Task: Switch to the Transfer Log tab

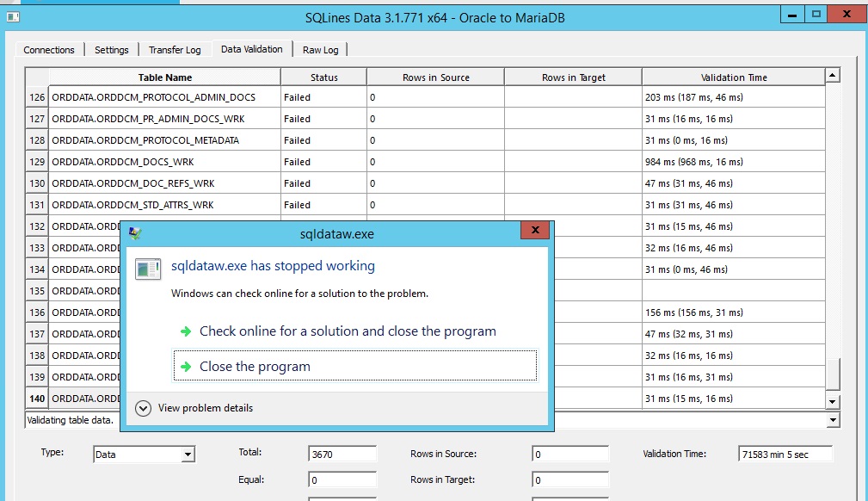Action: point(175,50)
